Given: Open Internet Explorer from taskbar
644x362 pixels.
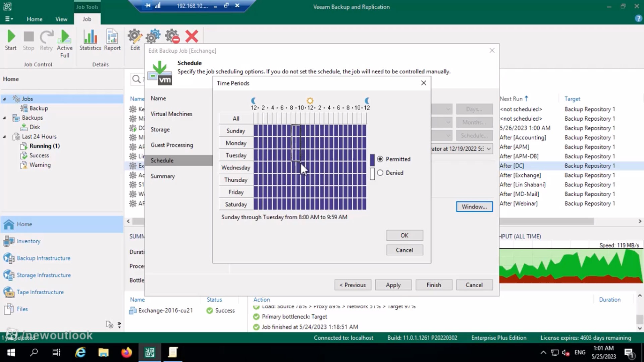Looking at the screenshot, I should pos(80,352).
